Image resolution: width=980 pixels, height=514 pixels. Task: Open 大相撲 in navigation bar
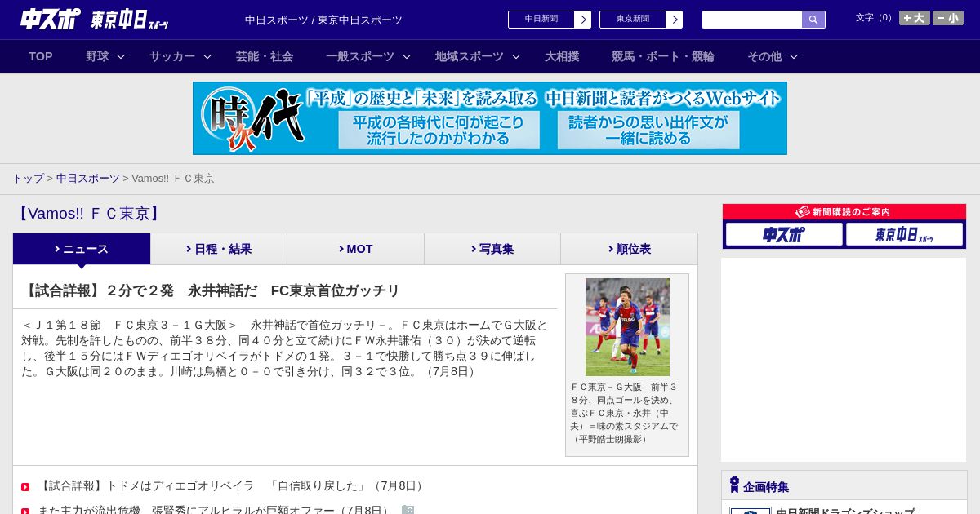pyautogui.click(x=562, y=56)
